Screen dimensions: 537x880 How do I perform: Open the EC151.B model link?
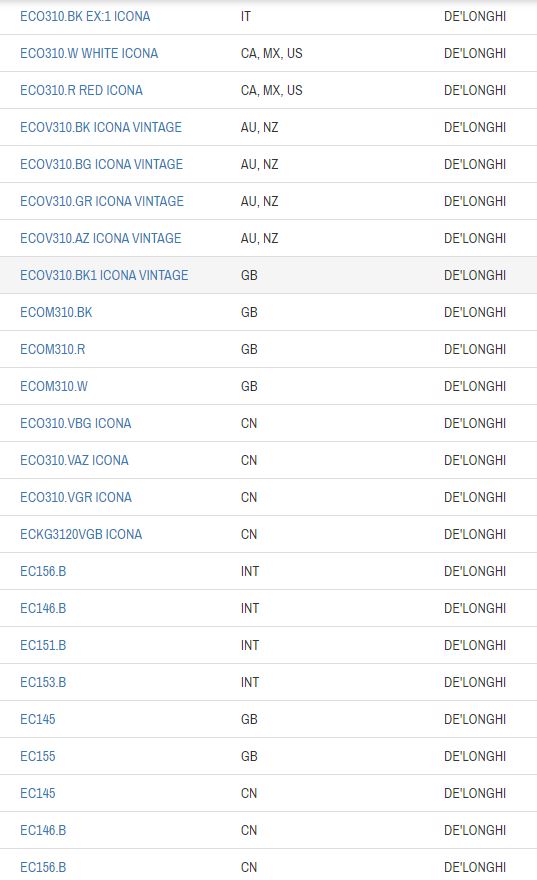click(43, 646)
